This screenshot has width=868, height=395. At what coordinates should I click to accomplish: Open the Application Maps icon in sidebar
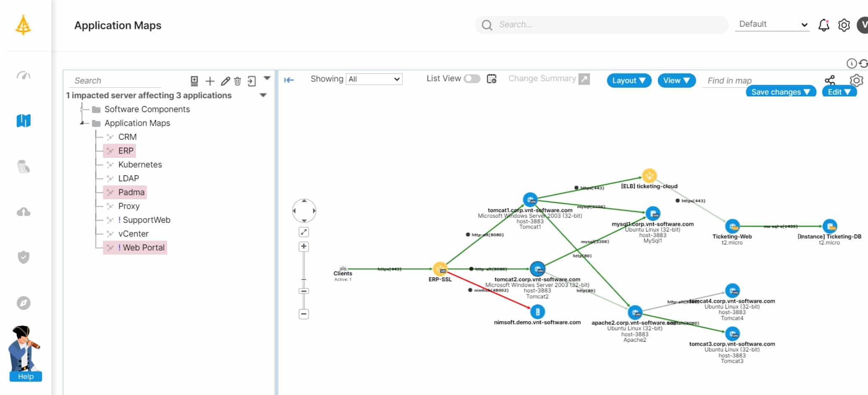point(23,121)
